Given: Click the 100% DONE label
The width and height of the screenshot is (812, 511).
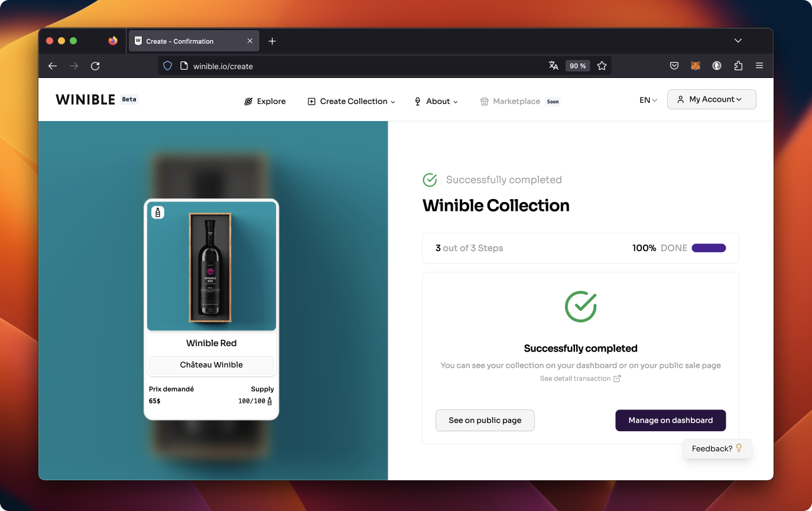Looking at the screenshot, I should point(660,248).
